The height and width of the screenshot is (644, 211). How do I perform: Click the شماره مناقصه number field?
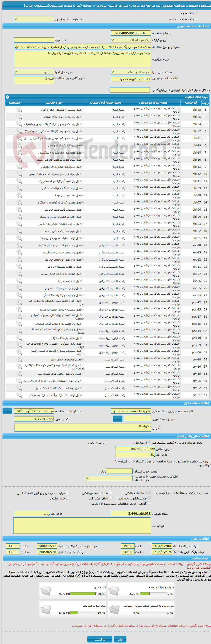click(x=131, y=33)
